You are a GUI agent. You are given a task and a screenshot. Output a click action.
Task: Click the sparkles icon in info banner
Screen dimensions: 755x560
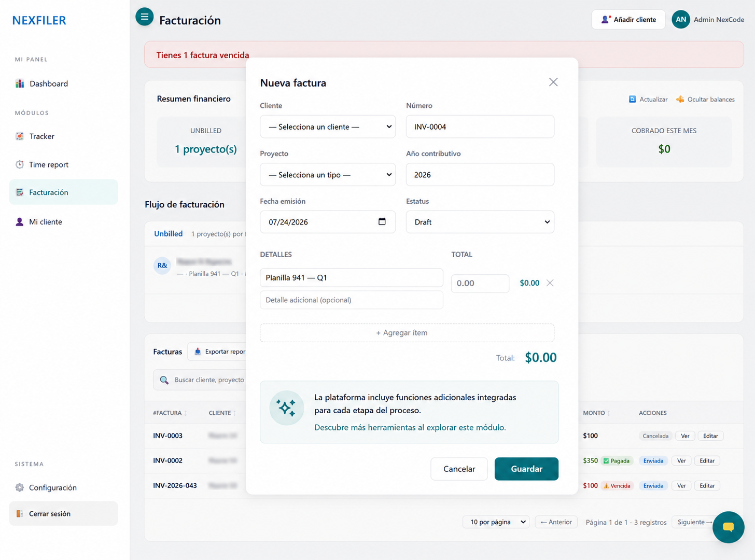(x=286, y=408)
